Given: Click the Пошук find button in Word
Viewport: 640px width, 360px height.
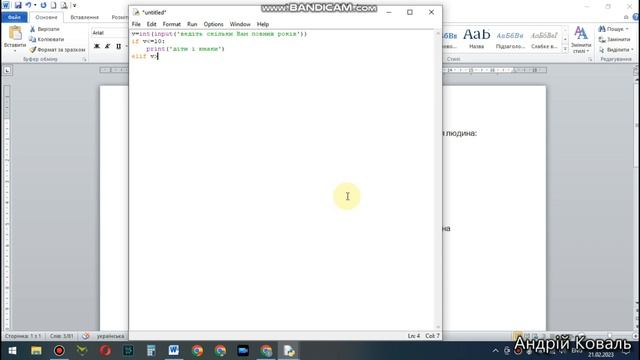Looking at the screenshot, I should [x=613, y=29].
